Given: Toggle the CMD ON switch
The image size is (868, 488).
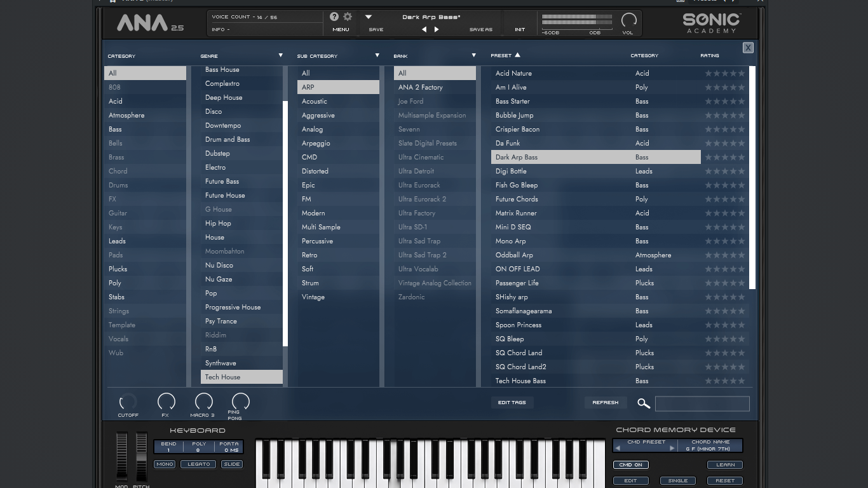Looking at the screenshot, I should (x=630, y=464).
